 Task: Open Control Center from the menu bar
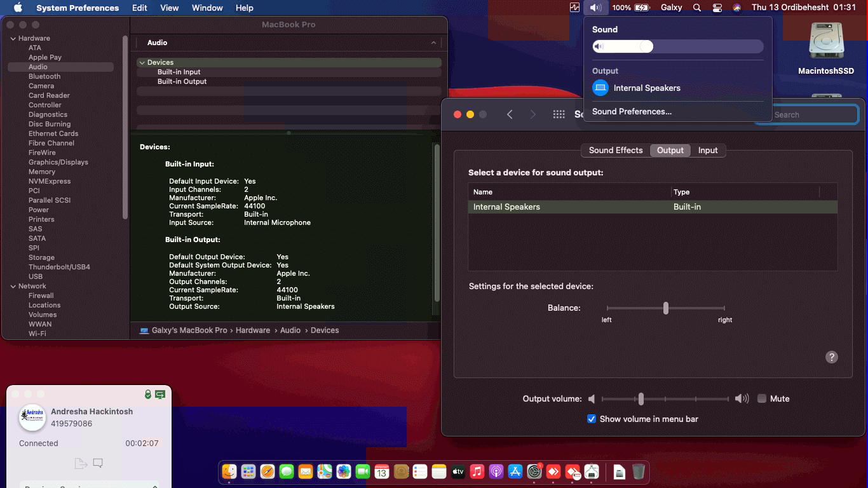pyautogui.click(x=717, y=8)
